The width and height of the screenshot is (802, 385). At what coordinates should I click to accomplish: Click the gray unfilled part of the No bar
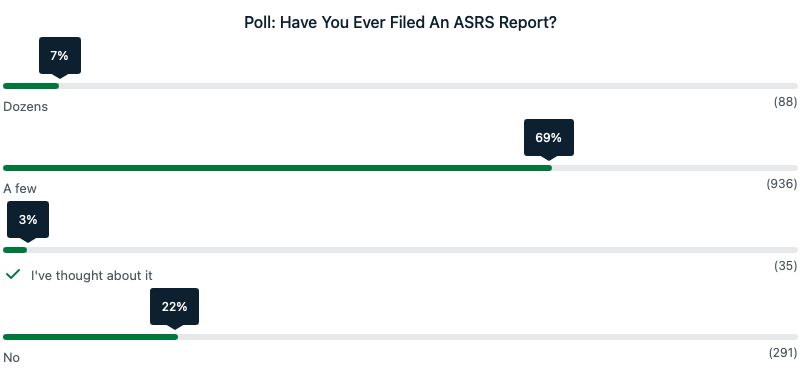[488, 337]
